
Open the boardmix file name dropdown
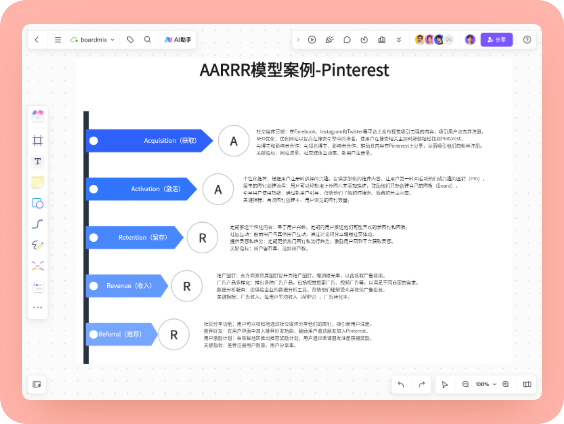click(x=92, y=40)
